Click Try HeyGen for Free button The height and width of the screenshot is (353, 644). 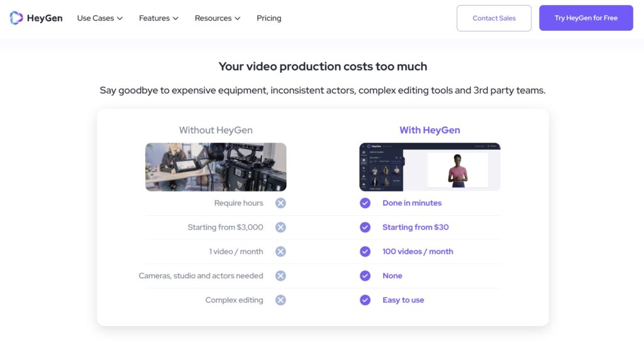586,18
